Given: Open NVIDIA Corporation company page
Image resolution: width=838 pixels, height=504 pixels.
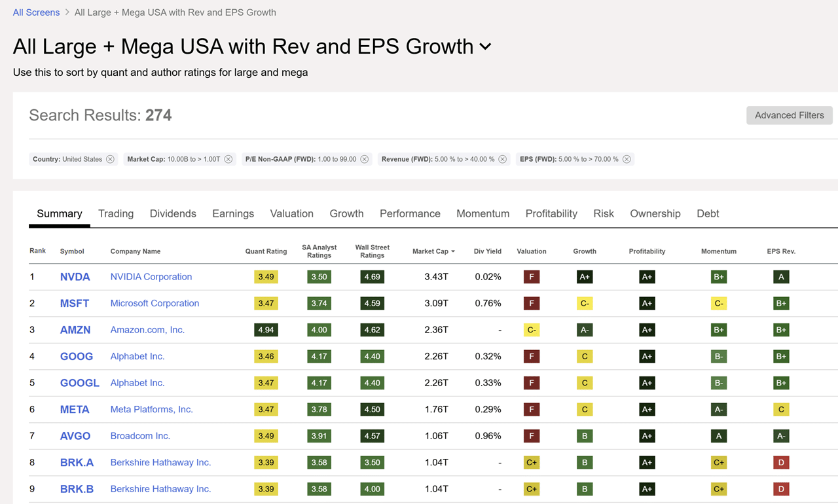Looking at the screenshot, I should [x=151, y=277].
